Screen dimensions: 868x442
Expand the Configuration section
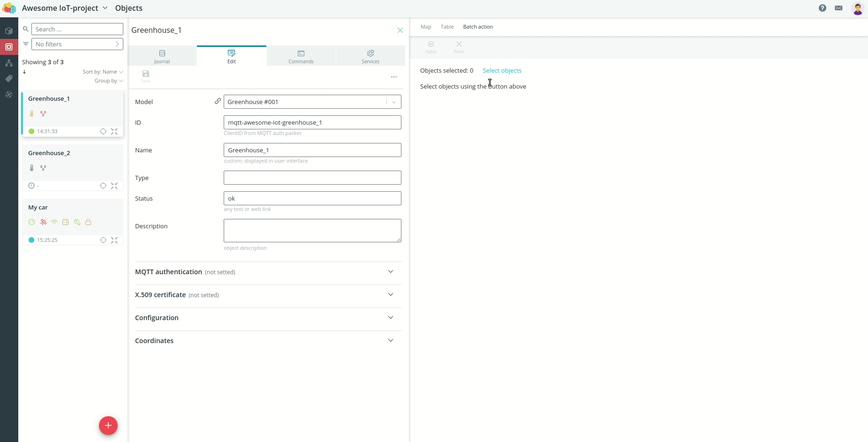[x=268, y=318]
